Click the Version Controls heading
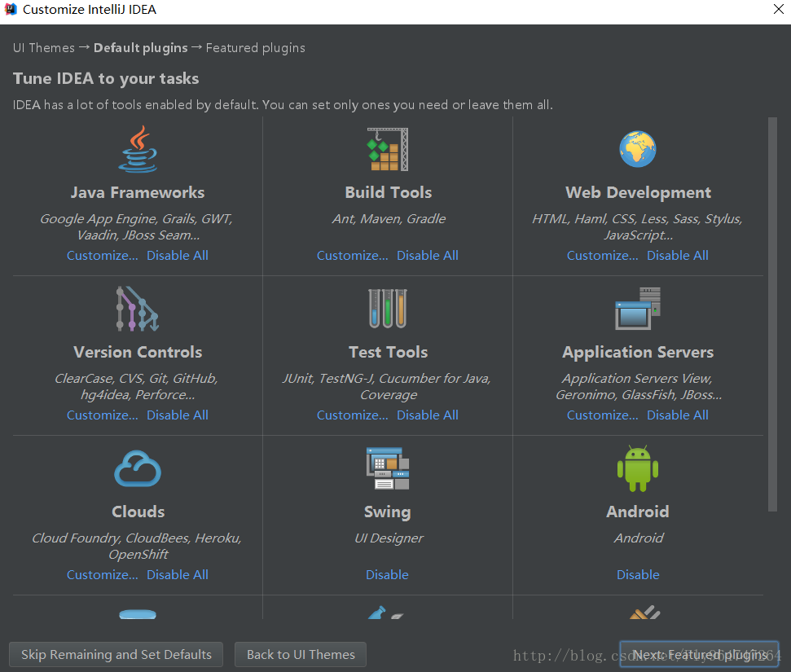This screenshot has width=791, height=672. [x=138, y=352]
